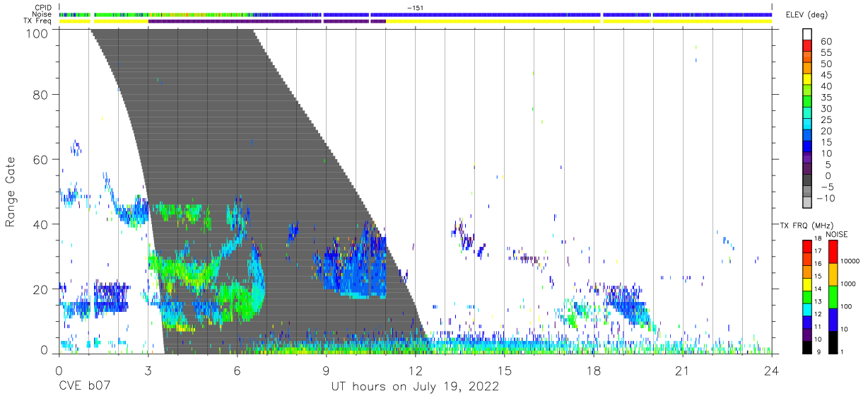Click the 60 tick on Range Gate axis

pos(40,159)
